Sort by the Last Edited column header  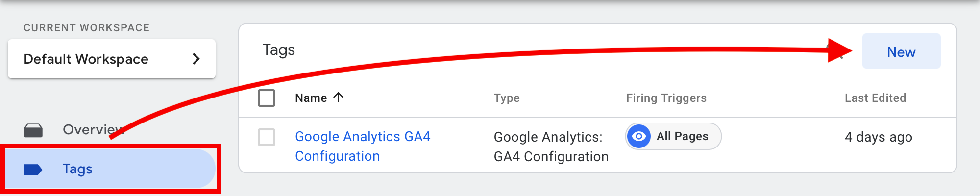click(x=875, y=98)
